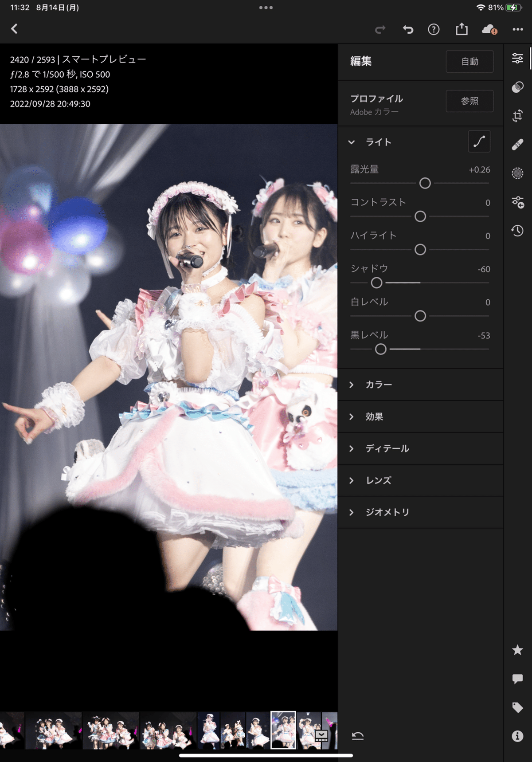532x762 pixels.
Task: Click the 露光量 exposure slider handle
Action: click(x=425, y=183)
